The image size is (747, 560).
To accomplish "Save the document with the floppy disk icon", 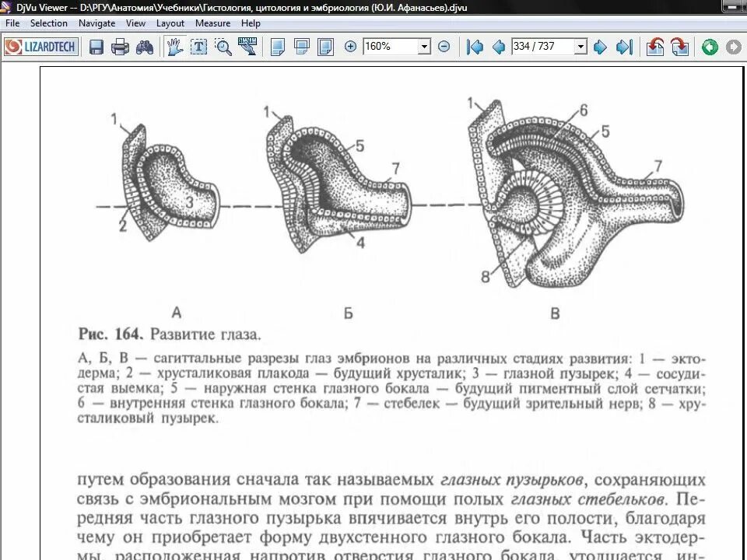I will (x=96, y=47).
